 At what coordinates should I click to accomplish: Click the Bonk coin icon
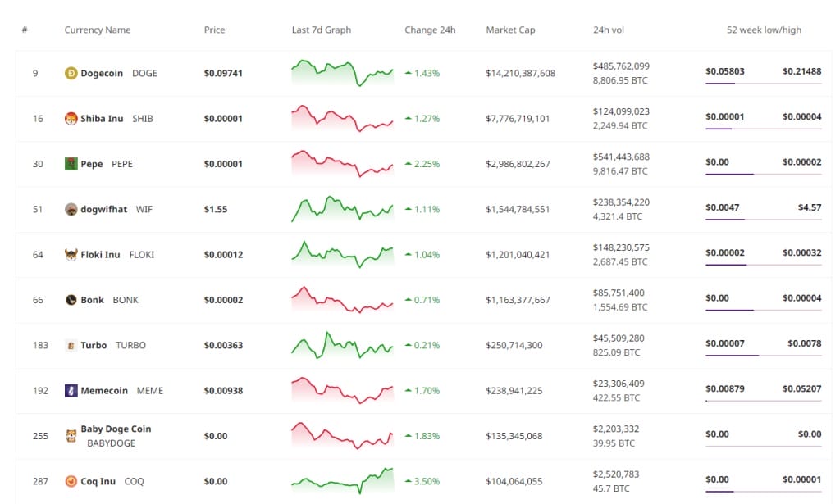(x=71, y=300)
